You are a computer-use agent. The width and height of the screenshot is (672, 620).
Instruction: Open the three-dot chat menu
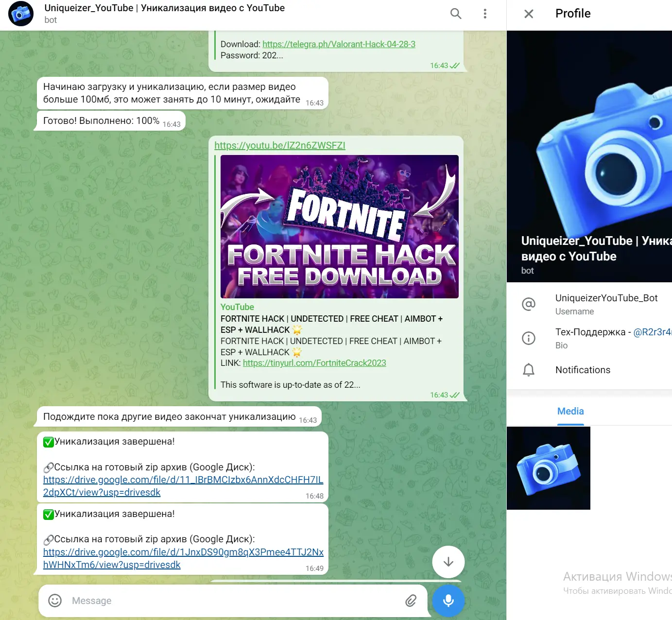click(x=485, y=14)
